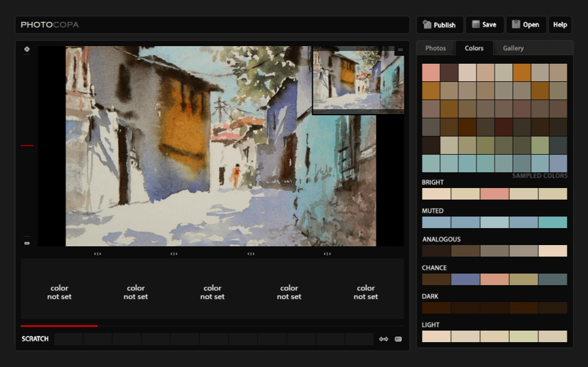
Task: Click the scratch clear icon
Action: pyautogui.click(x=398, y=339)
